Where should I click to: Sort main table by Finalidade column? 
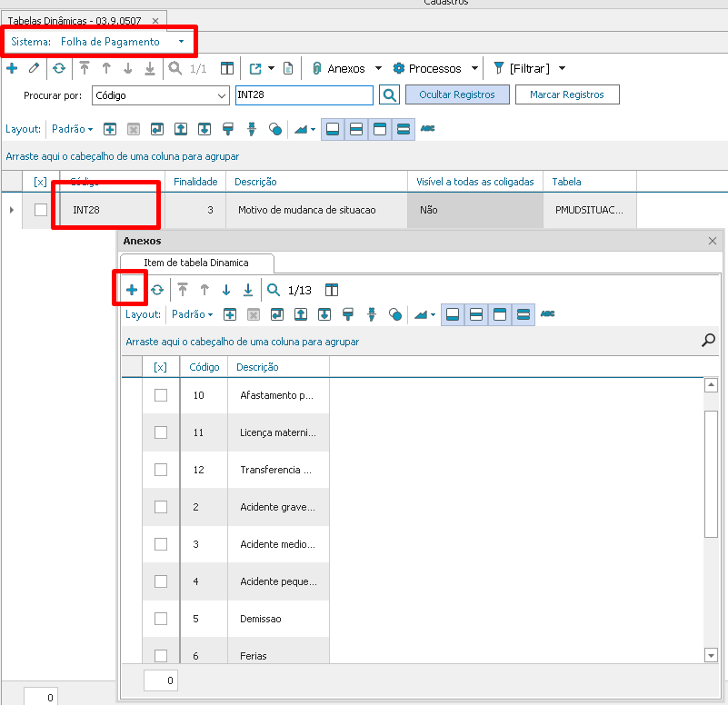coord(195,182)
